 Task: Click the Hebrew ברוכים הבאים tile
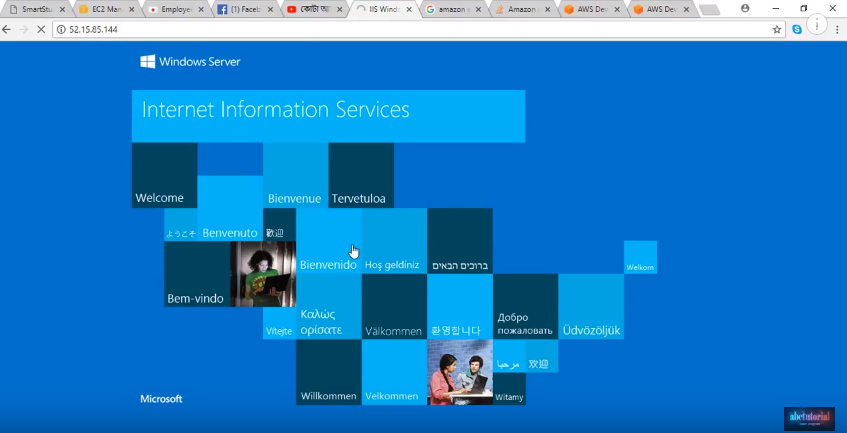(460, 241)
